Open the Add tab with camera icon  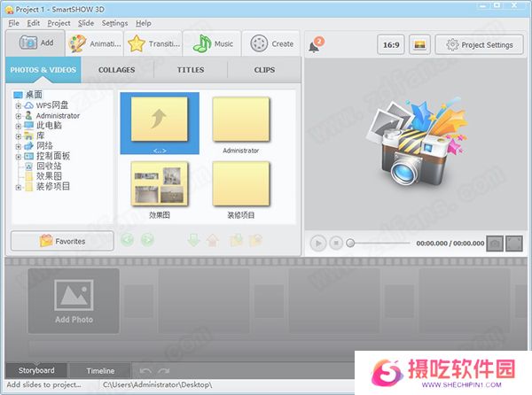coord(35,43)
